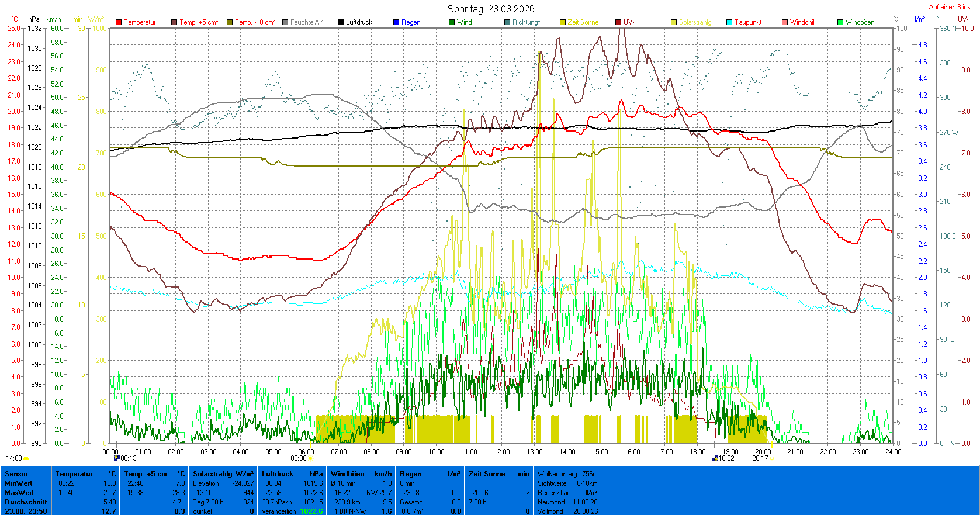Click the sunset marker beside 20:17

point(771,459)
